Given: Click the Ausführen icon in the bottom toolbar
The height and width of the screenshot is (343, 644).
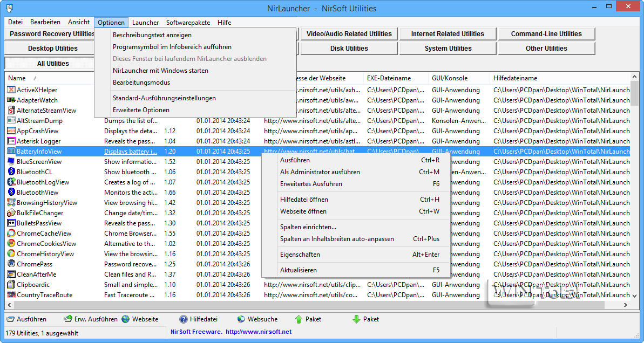Looking at the screenshot, I should pos(11,319).
